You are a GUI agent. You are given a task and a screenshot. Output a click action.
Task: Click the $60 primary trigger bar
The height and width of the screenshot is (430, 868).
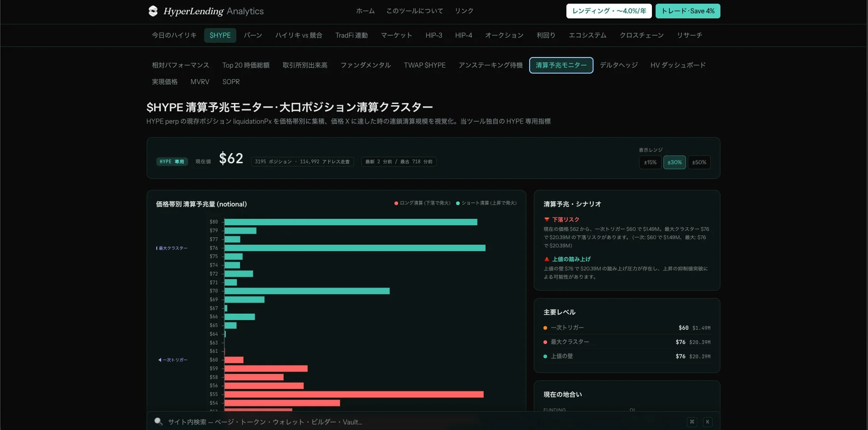tap(234, 360)
